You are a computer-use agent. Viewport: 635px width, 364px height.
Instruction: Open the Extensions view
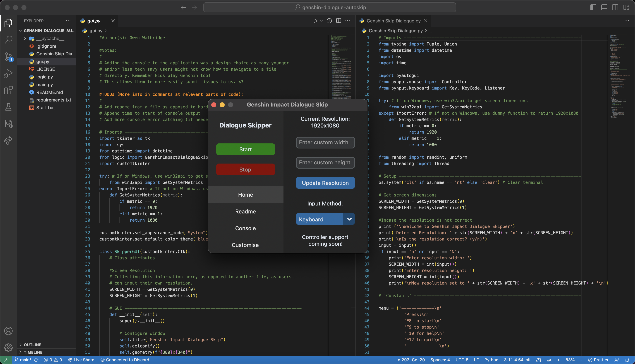coord(9,90)
